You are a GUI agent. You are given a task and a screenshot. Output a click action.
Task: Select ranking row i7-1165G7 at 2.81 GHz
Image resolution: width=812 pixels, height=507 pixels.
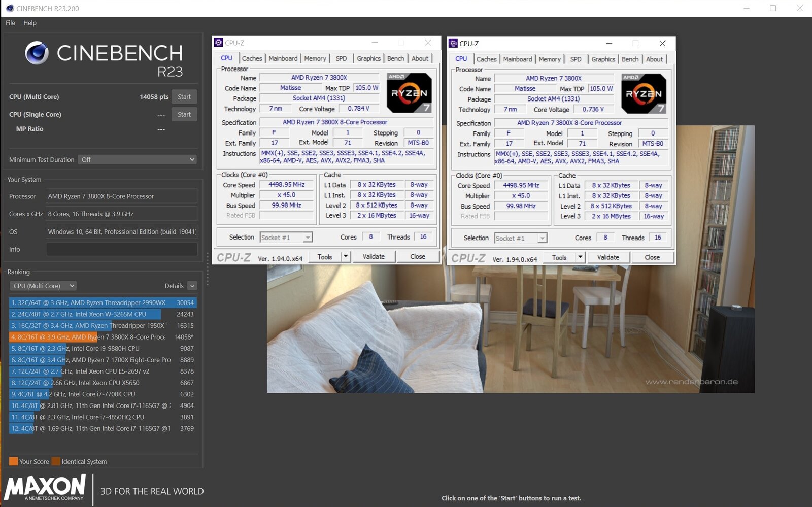[x=103, y=405]
